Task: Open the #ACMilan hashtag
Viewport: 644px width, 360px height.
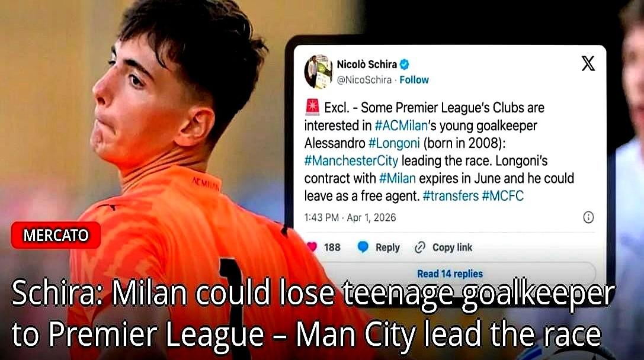Action: pos(401,125)
